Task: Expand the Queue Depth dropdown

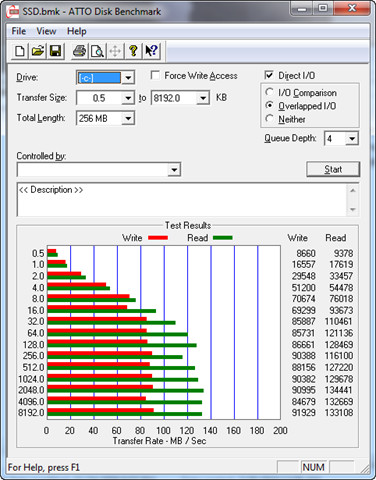Action: (x=352, y=139)
